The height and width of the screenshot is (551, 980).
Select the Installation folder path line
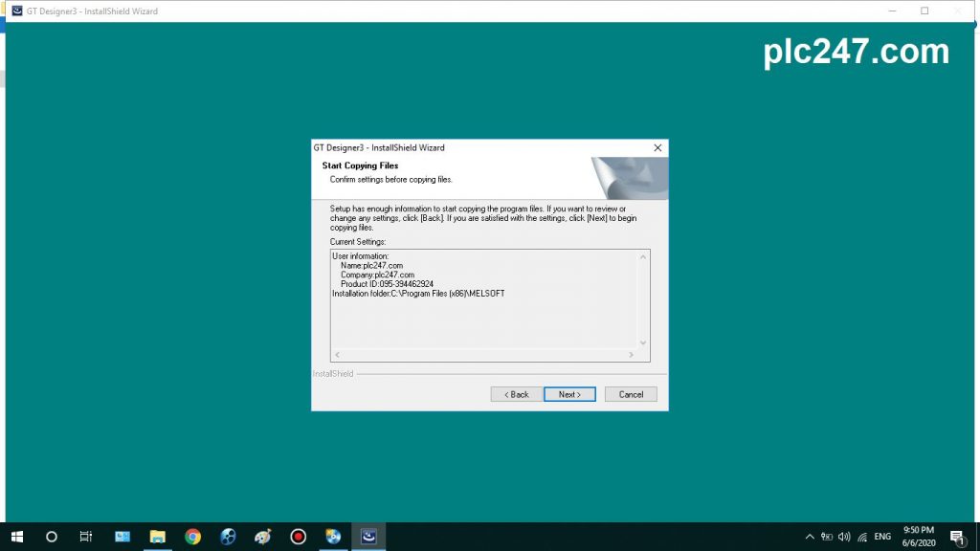point(418,293)
